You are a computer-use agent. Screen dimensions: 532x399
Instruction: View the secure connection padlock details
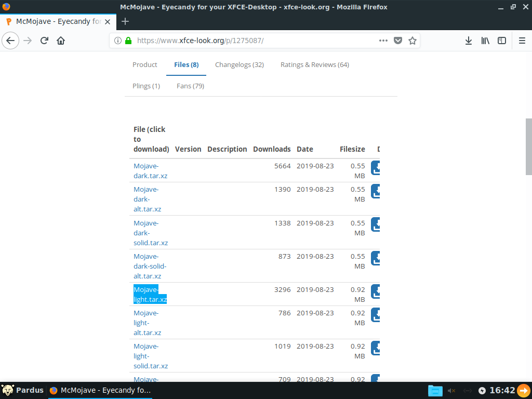(x=128, y=41)
